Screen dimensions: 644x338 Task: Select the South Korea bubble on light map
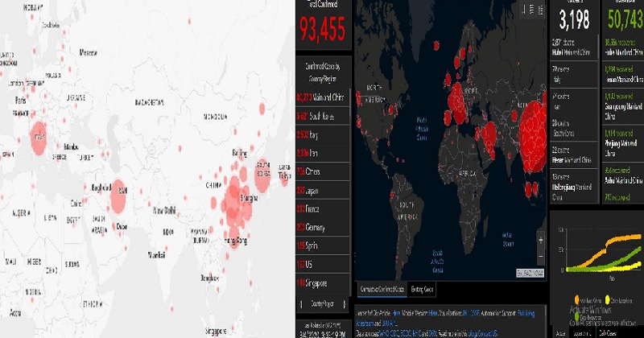coord(262,175)
